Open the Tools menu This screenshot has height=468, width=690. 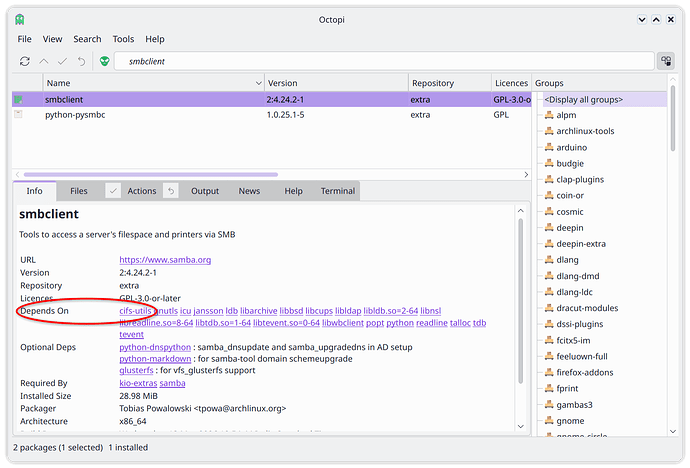click(x=123, y=39)
